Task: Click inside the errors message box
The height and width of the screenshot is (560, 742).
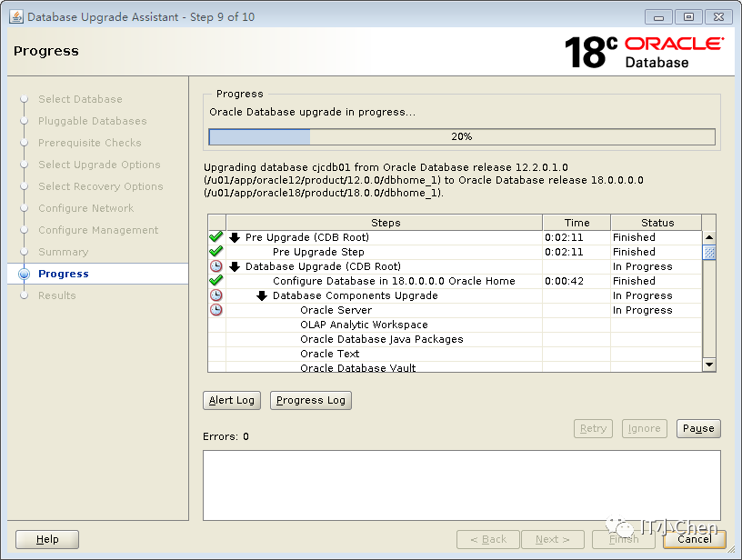Action: click(462, 485)
